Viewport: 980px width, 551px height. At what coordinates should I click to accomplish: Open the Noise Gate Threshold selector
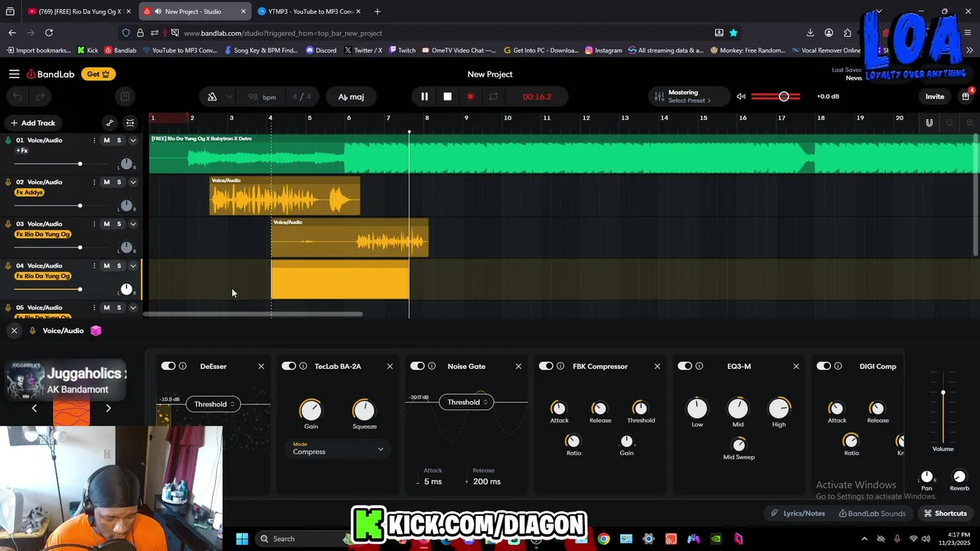pyautogui.click(x=466, y=402)
